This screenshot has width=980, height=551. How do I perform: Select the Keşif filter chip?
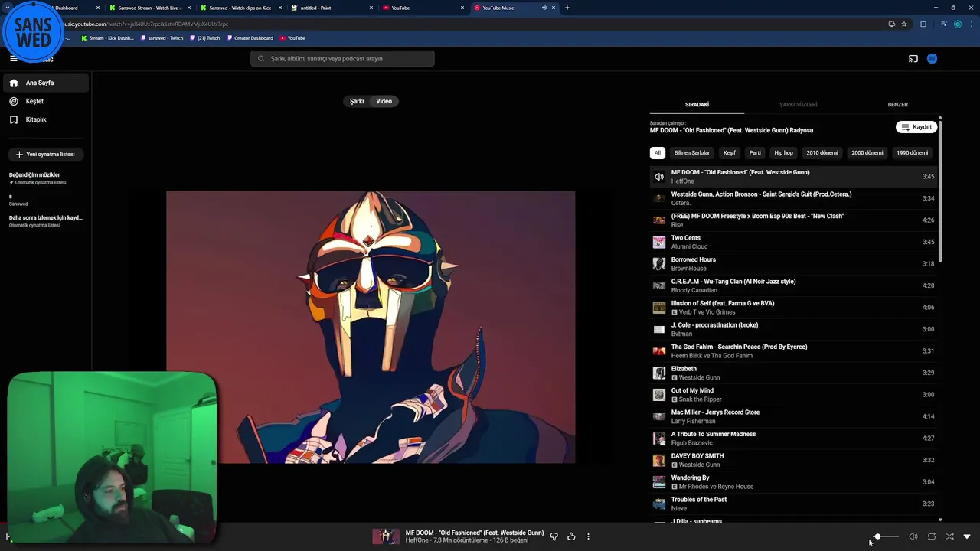click(x=730, y=152)
